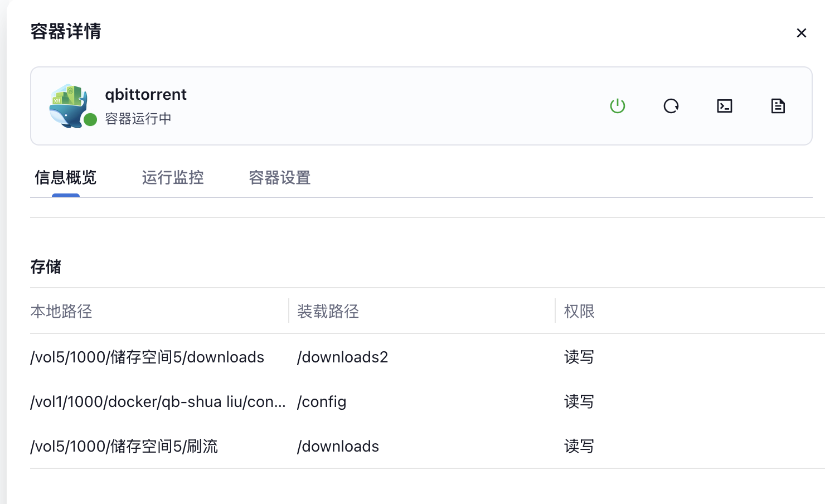
Task: Switch to the 信息概览 tab
Action: tap(66, 177)
